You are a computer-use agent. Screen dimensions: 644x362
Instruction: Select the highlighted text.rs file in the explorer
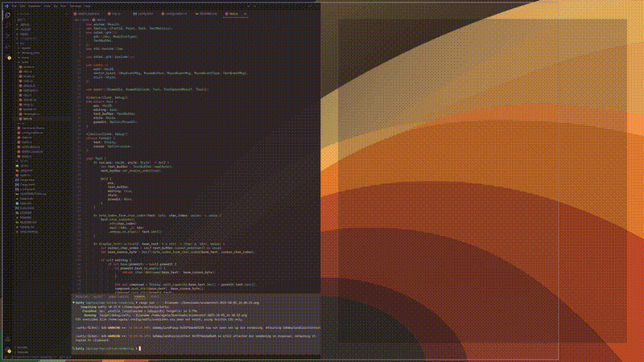[x=27, y=118]
